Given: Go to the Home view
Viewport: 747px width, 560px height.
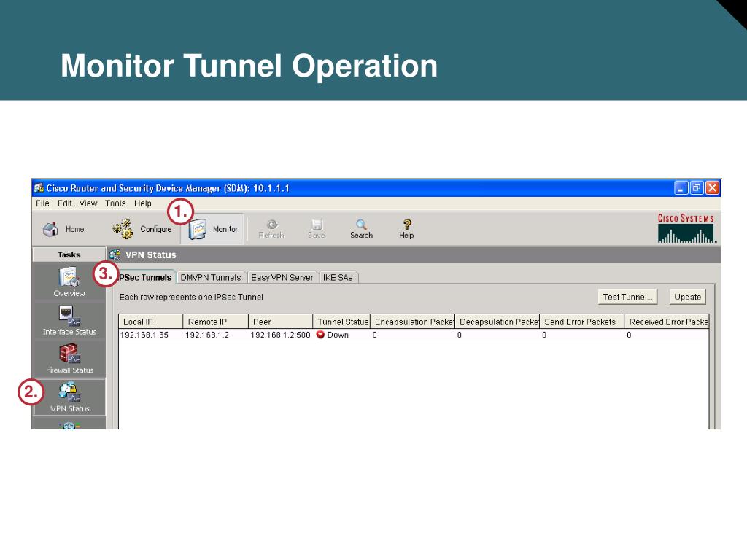Looking at the screenshot, I should point(63,229).
